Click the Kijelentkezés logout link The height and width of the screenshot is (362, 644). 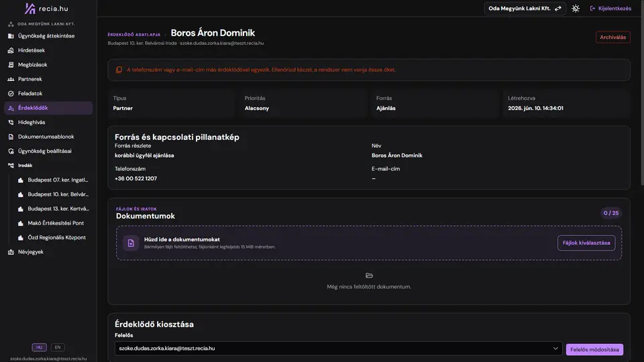point(610,9)
